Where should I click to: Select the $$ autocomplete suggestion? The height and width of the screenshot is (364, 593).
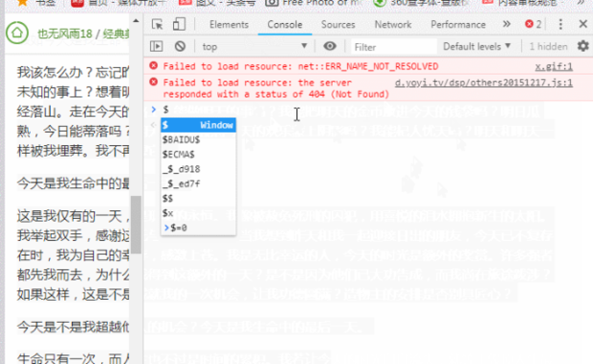tap(199, 199)
